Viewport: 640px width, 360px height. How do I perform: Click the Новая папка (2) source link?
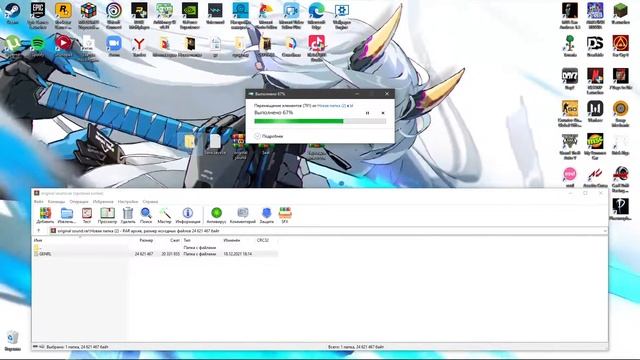pos(331,106)
